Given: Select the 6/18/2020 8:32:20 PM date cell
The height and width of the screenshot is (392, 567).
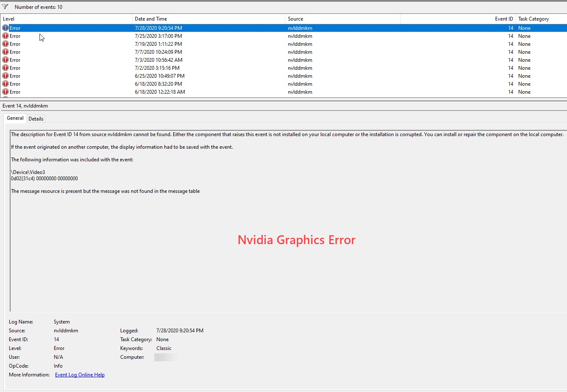Looking at the screenshot, I should tap(158, 84).
